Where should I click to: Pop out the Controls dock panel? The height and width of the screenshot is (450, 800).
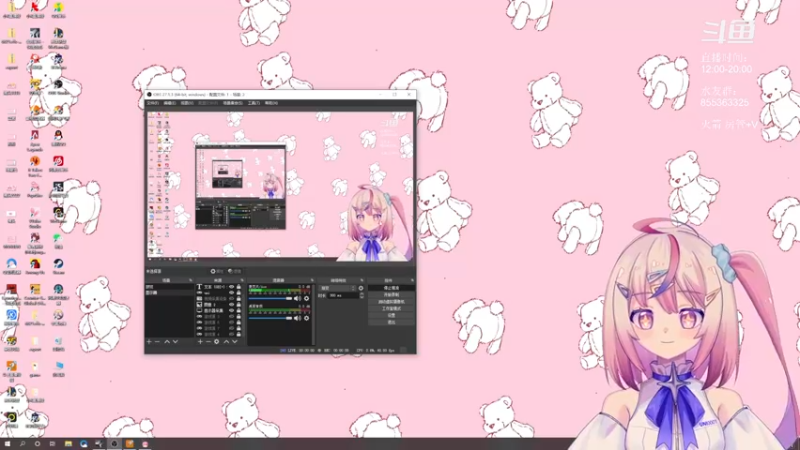coord(412,280)
